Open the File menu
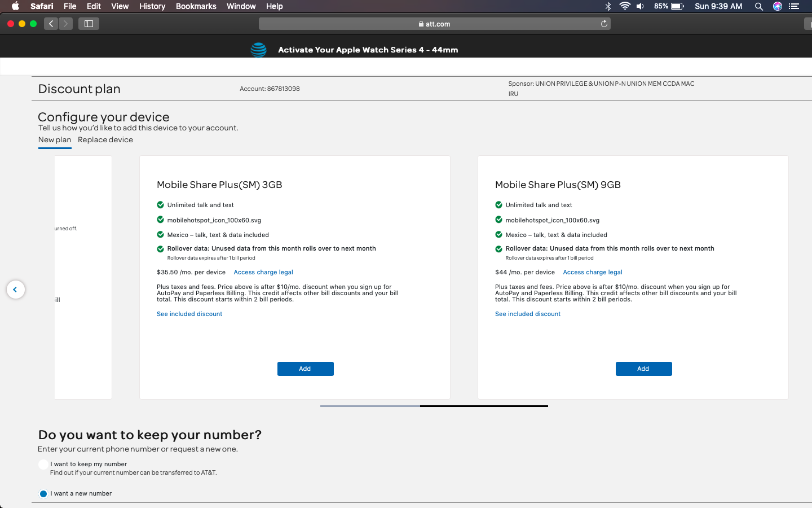 click(x=70, y=6)
